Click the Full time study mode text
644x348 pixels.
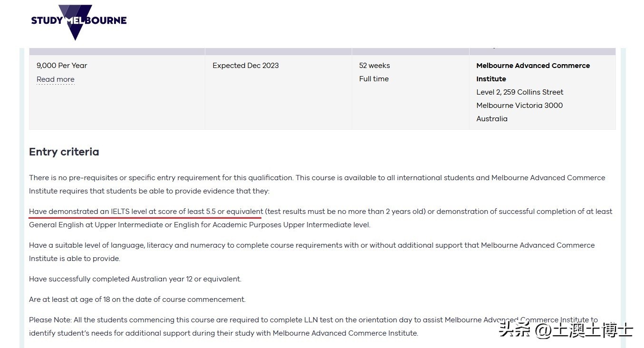point(374,79)
